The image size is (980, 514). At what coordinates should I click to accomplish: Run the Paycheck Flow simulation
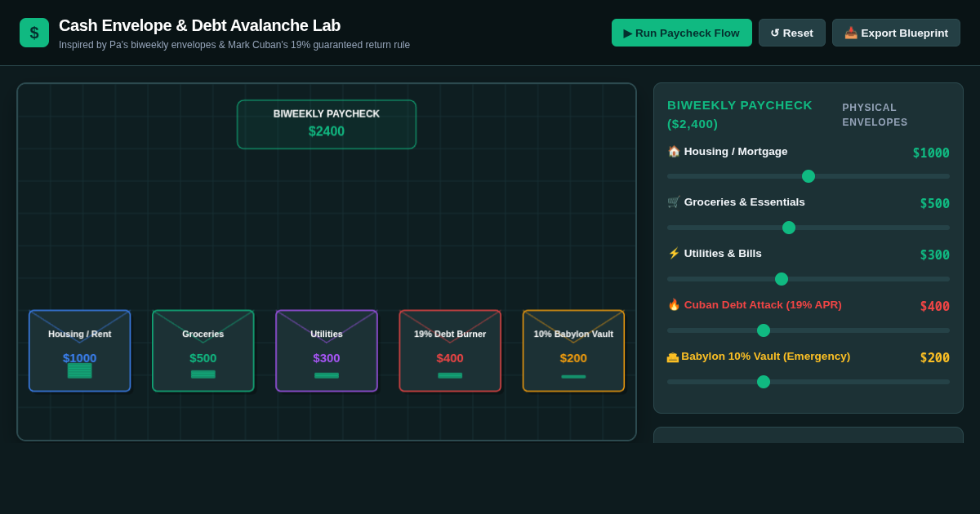[682, 33]
